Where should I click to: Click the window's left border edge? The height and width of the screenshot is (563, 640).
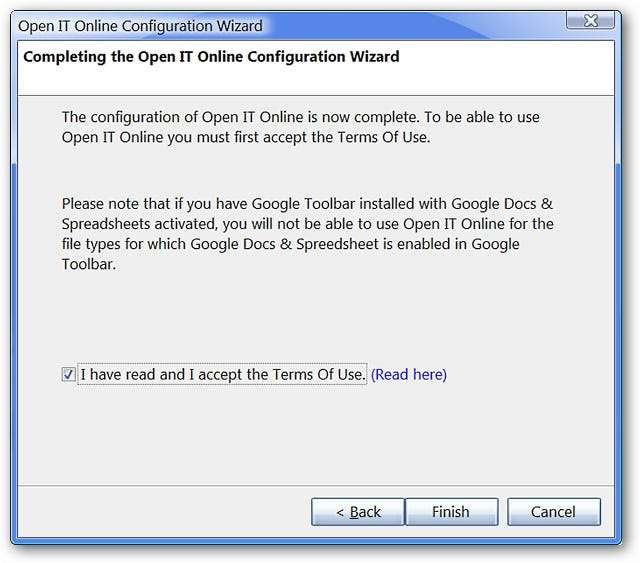click(14, 300)
